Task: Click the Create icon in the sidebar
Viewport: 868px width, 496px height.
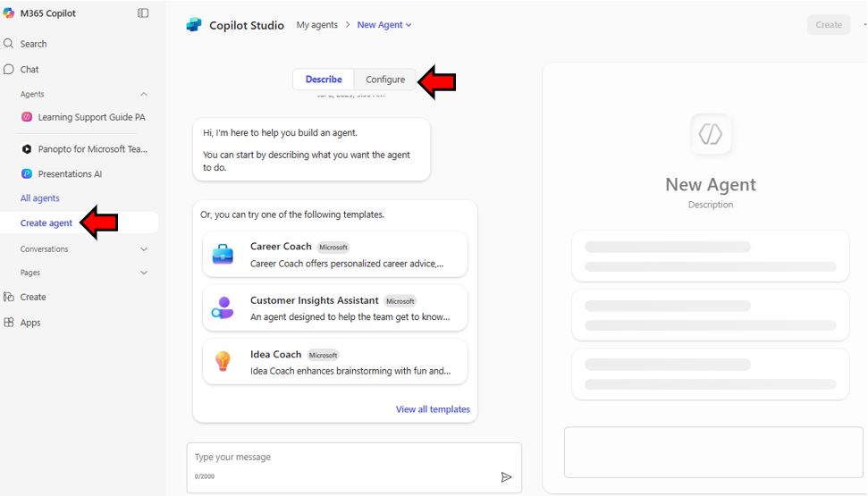Action: coord(8,297)
